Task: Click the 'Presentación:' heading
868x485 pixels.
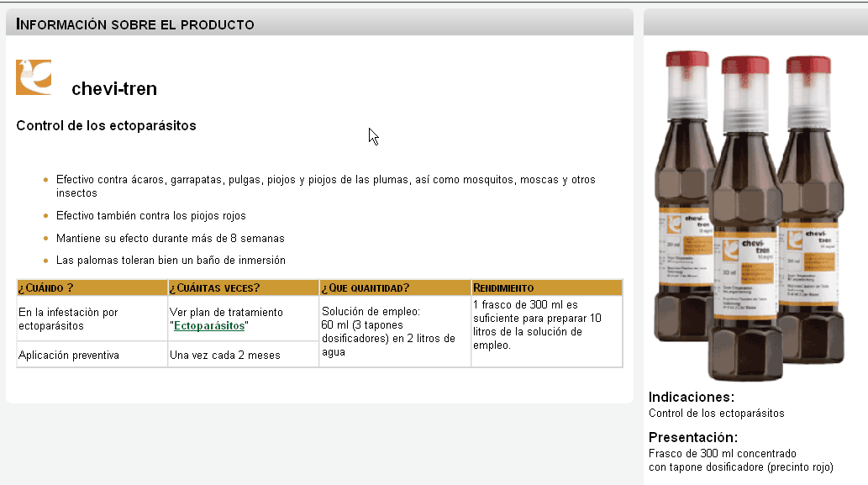Action: tap(693, 437)
